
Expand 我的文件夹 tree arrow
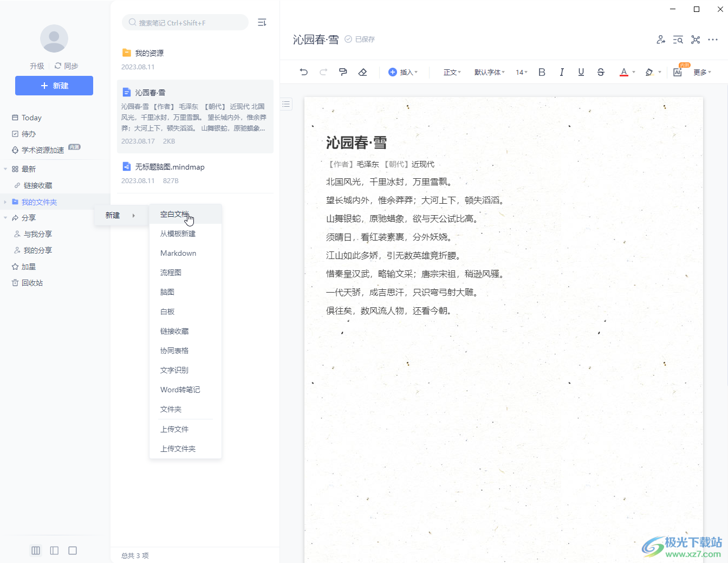[5, 202]
